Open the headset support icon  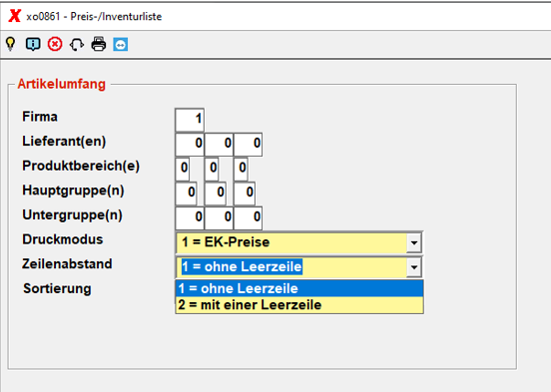77,45
